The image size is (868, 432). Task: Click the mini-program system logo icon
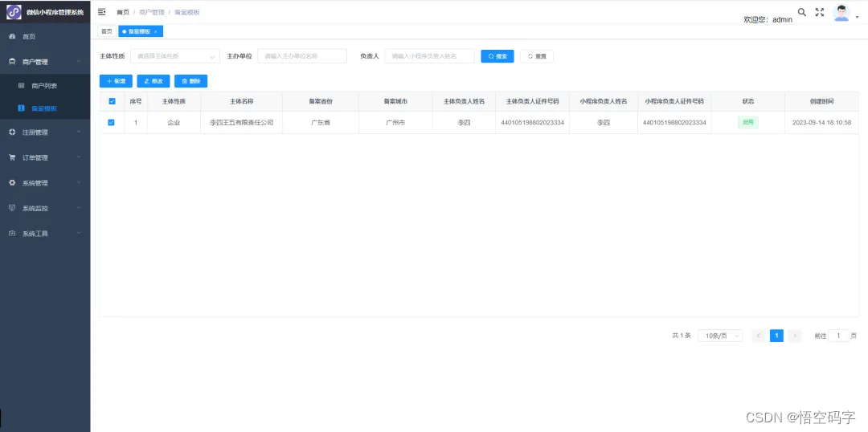tap(14, 11)
